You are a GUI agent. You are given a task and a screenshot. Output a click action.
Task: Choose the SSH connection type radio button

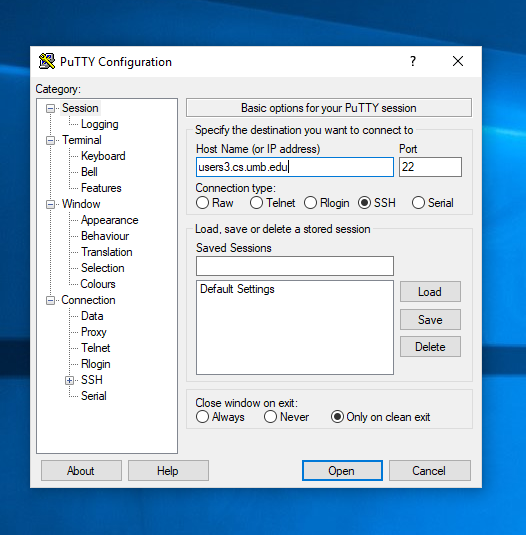pos(364,203)
